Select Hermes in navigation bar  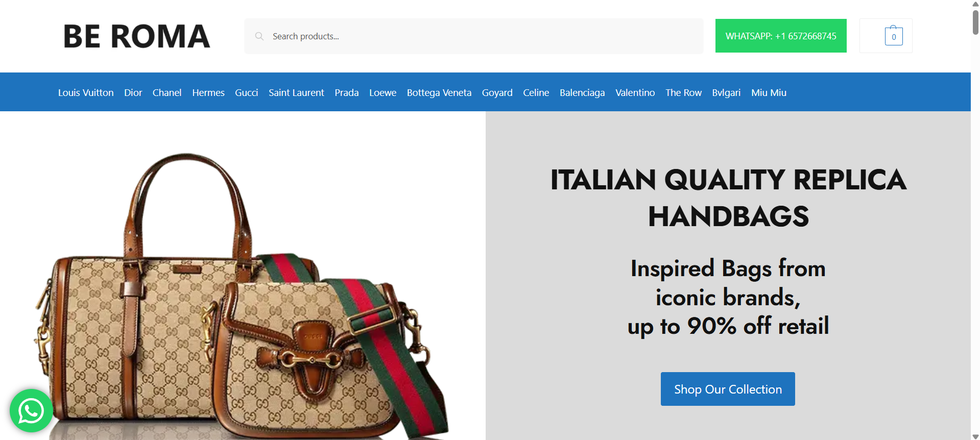coord(208,92)
